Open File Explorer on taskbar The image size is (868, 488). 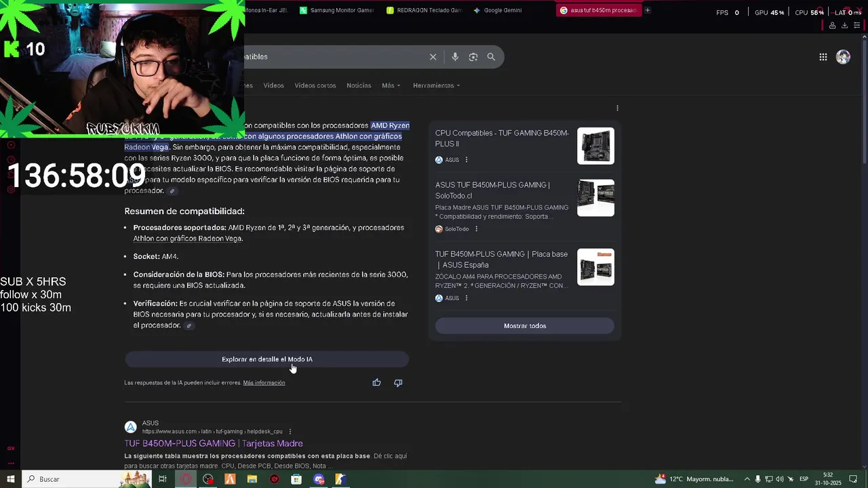point(252,479)
